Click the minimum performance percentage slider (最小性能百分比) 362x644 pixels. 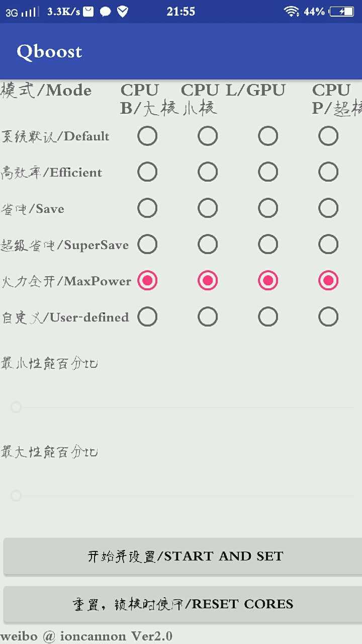coord(184,407)
